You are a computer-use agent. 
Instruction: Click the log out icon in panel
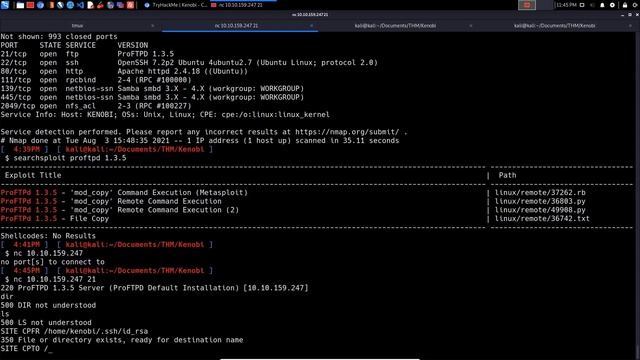[x=635, y=5]
